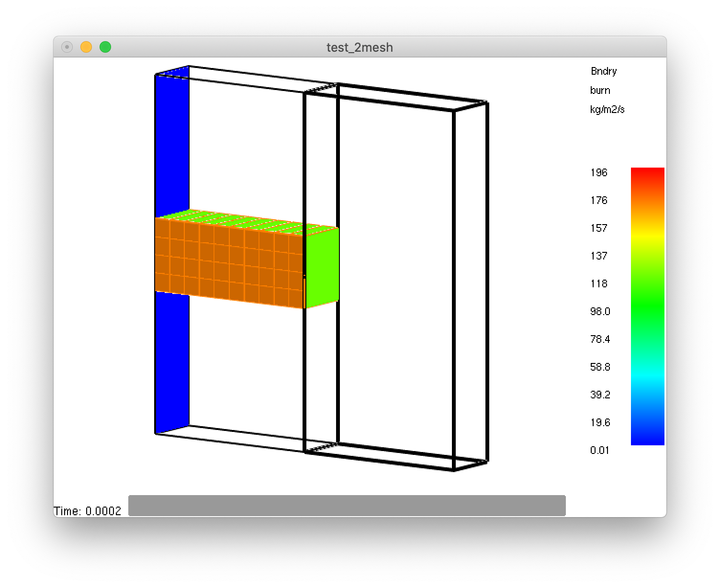This screenshot has width=720, height=588.
Task: Click the 98.0 colorbar tick label
Action: [x=601, y=311]
